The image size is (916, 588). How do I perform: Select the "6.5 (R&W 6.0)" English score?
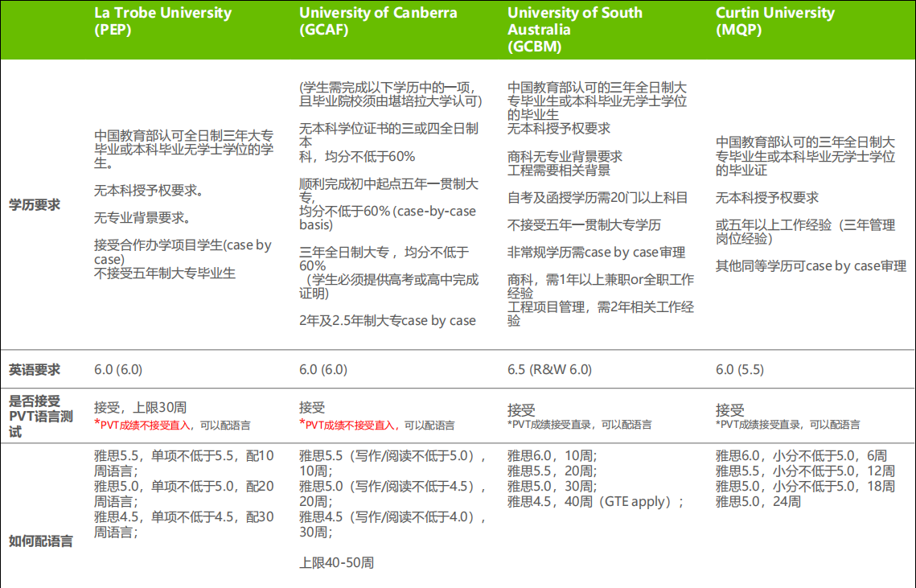click(x=549, y=369)
